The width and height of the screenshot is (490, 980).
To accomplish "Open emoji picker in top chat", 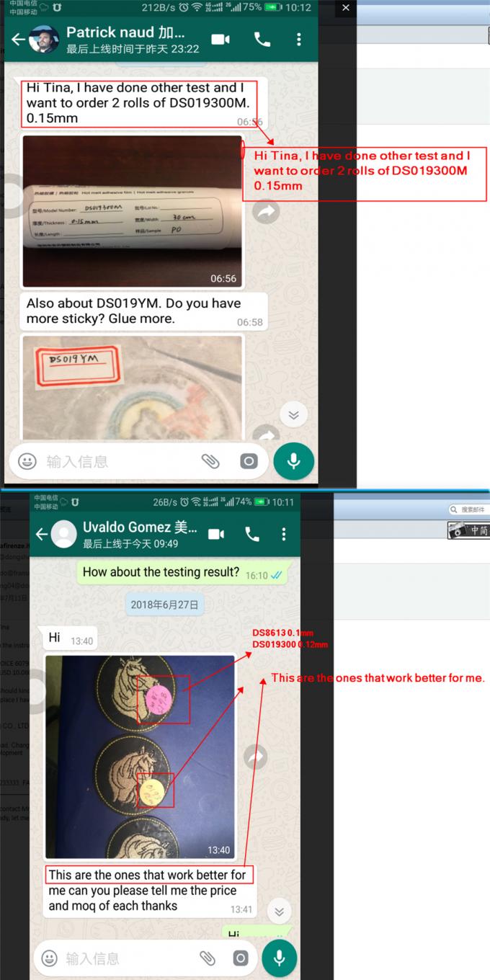I will [x=27, y=461].
